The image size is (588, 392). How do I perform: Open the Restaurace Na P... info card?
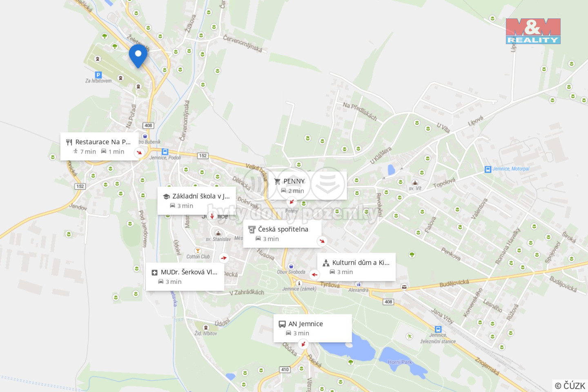point(100,146)
